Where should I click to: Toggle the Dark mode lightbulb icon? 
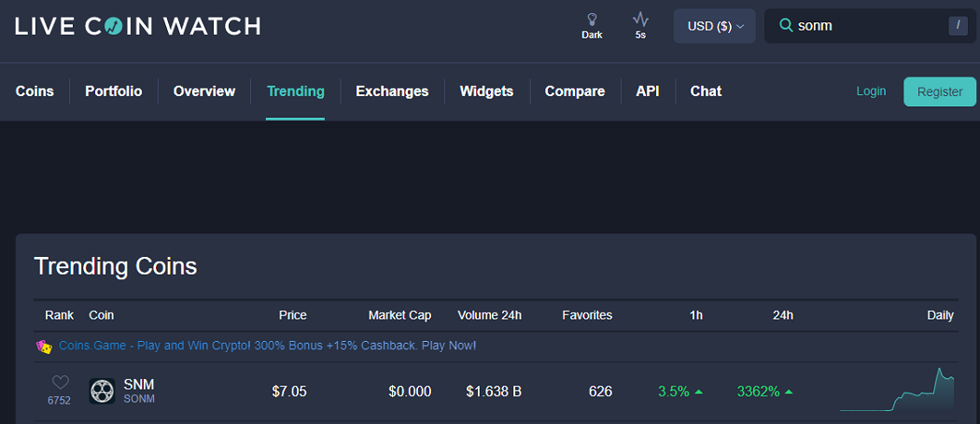[x=592, y=20]
